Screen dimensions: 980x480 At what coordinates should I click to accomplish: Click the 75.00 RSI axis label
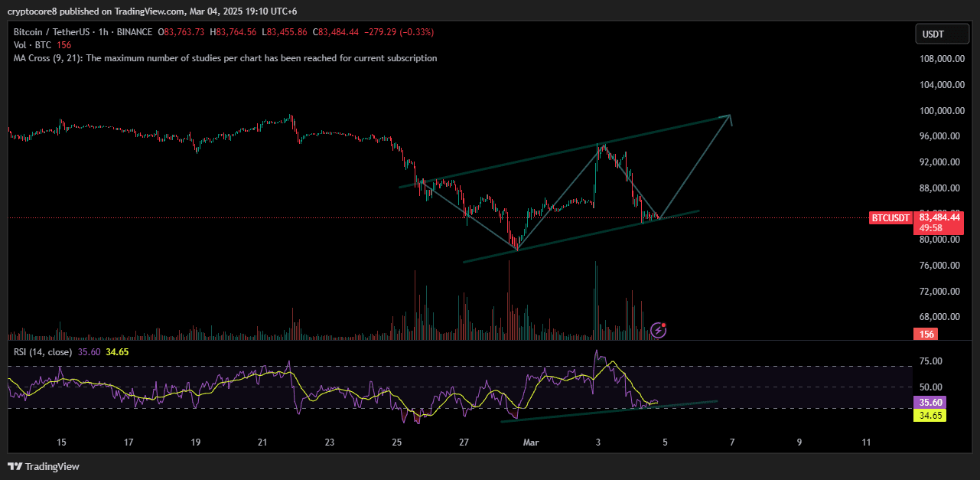coord(931,361)
